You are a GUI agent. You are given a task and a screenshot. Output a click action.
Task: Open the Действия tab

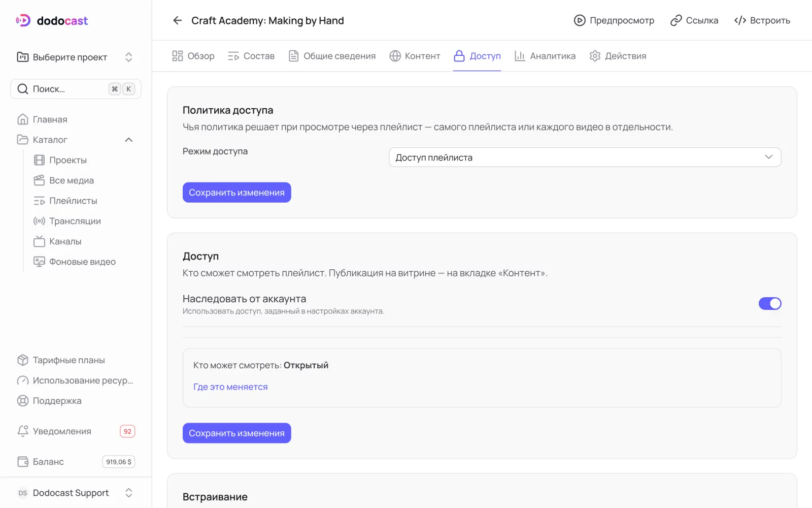[x=618, y=56]
